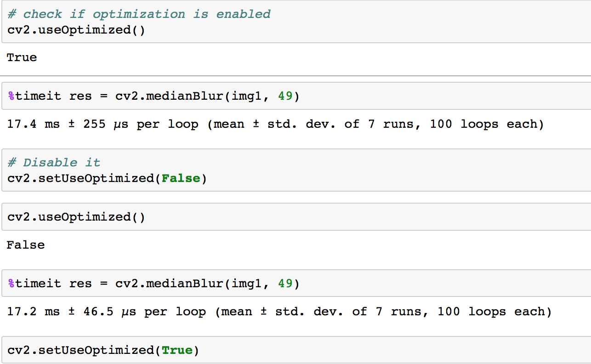Click the cv2.setUseOptimized(True) cell
This screenshot has width=591, height=364.
click(296, 350)
